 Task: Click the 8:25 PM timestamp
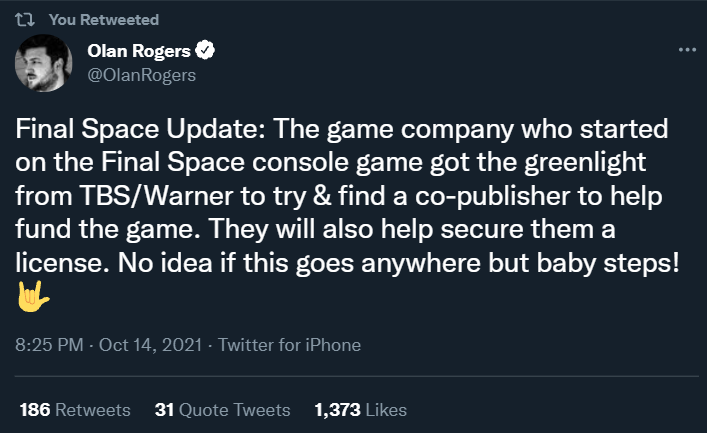point(46,345)
